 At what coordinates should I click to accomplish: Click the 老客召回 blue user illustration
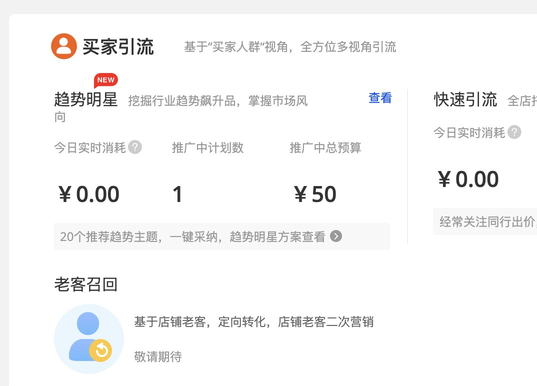pyautogui.click(x=89, y=339)
